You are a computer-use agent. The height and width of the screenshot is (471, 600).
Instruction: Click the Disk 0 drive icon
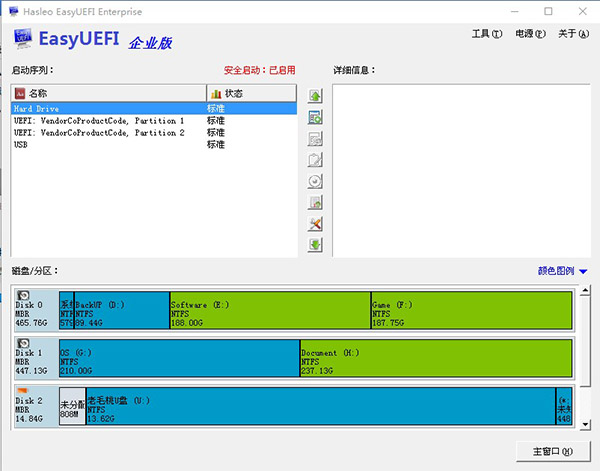point(23,295)
